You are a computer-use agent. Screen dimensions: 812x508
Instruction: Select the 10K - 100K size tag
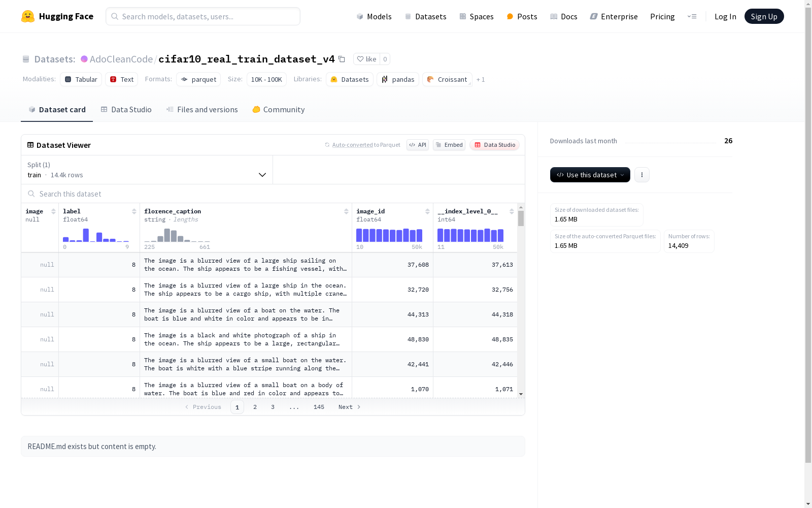pyautogui.click(x=266, y=79)
